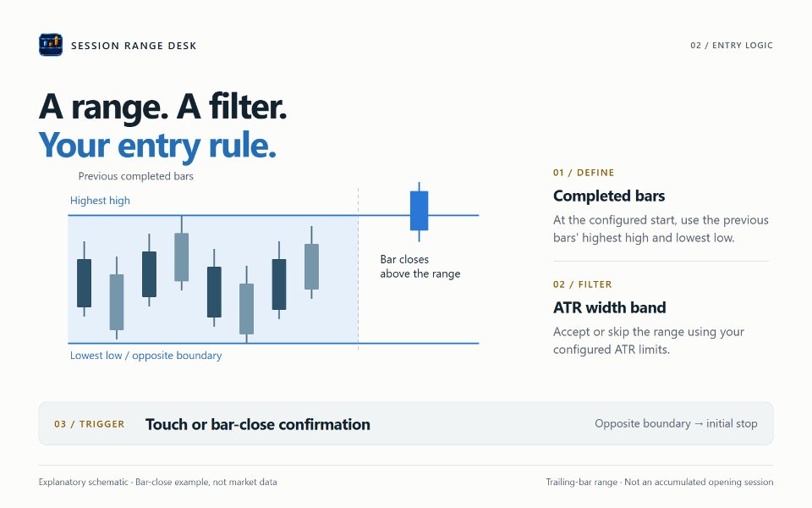Click the Session Range Desk logo icon
812x508 pixels.
point(51,45)
